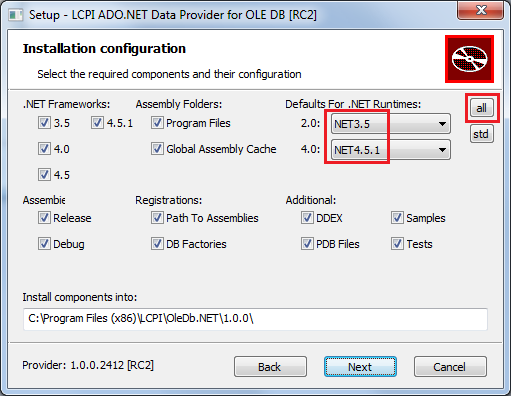This screenshot has width=511, height=396.
Task: Click the red disc installer logo
Action: click(x=469, y=59)
